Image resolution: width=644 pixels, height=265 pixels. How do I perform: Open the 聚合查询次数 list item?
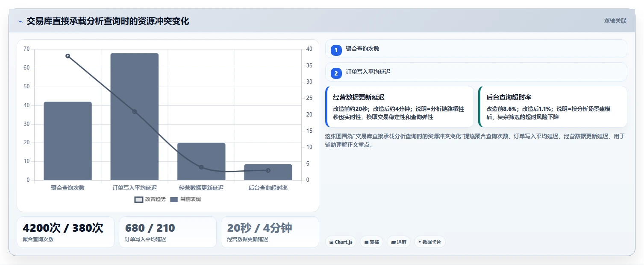(476, 49)
